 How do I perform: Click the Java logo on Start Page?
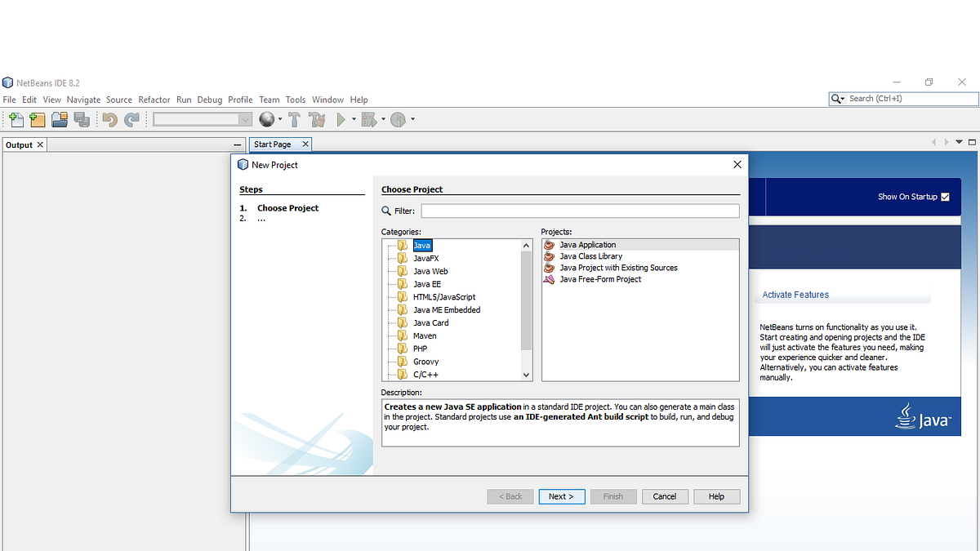pyautogui.click(x=924, y=415)
